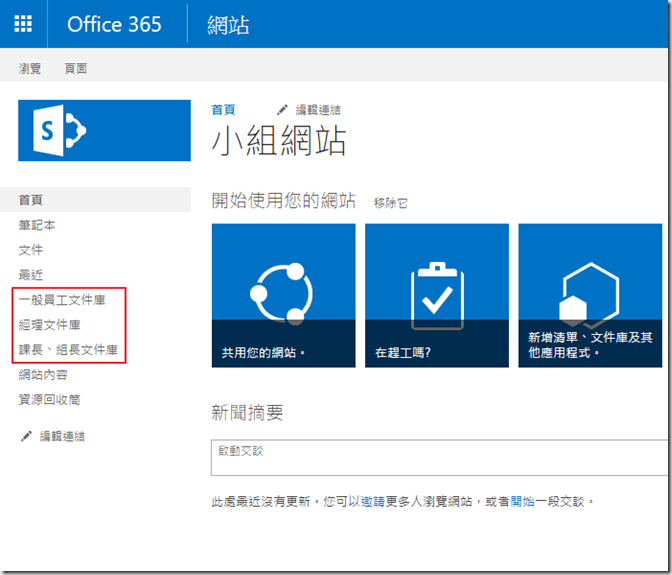Select 首頁 in the left navigation

pyautogui.click(x=31, y=200)
